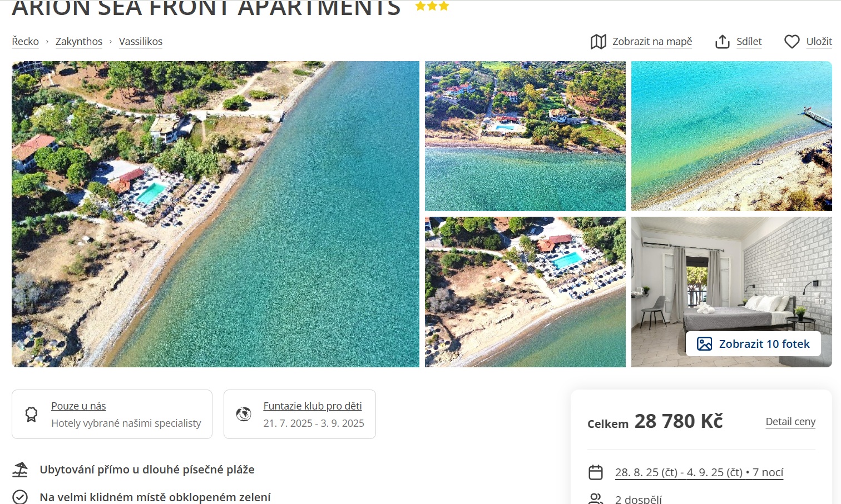Click the heart icon to save hotel

pyautogui.click(x=792, y=42)
